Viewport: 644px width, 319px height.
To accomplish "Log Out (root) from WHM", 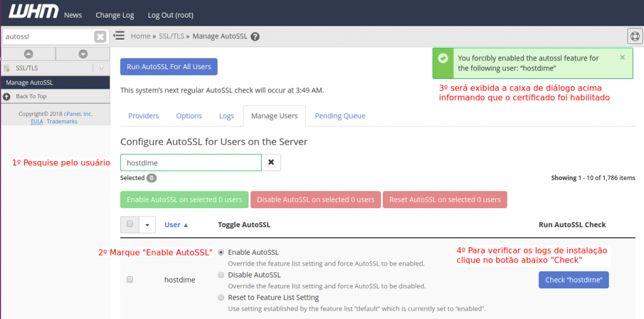I will coord(170,15).
